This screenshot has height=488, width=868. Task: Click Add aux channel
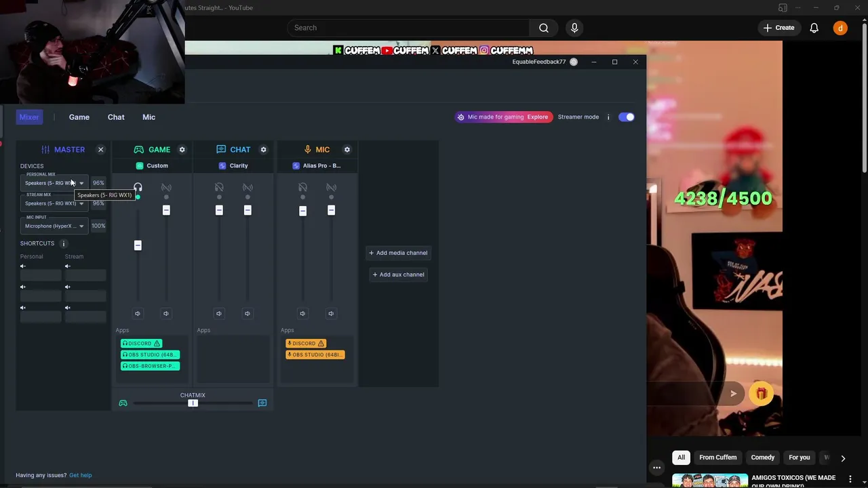click(x=398, y=274)
